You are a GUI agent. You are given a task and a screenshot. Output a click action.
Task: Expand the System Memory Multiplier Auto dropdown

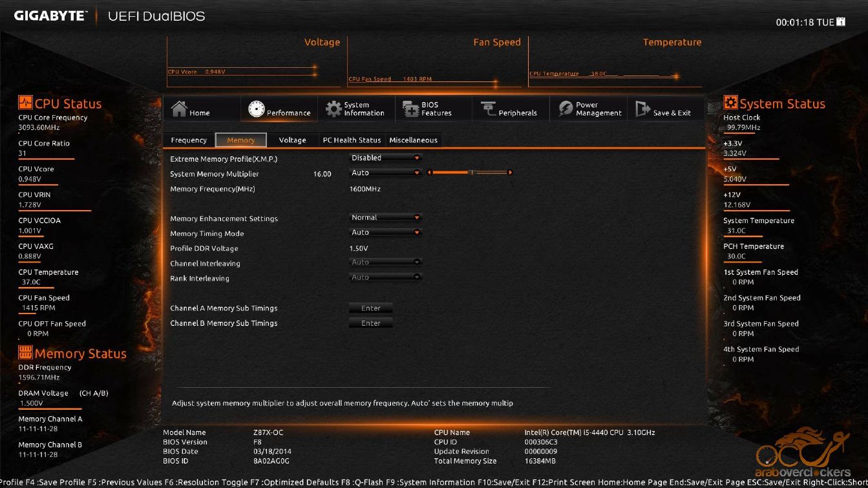click(385, 173)
